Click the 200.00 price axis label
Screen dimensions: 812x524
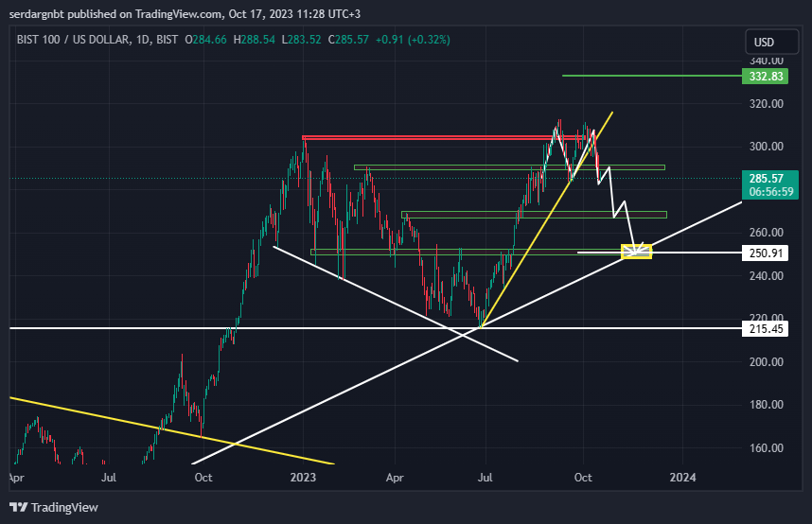pyautogui.click(x=766, y=362)
